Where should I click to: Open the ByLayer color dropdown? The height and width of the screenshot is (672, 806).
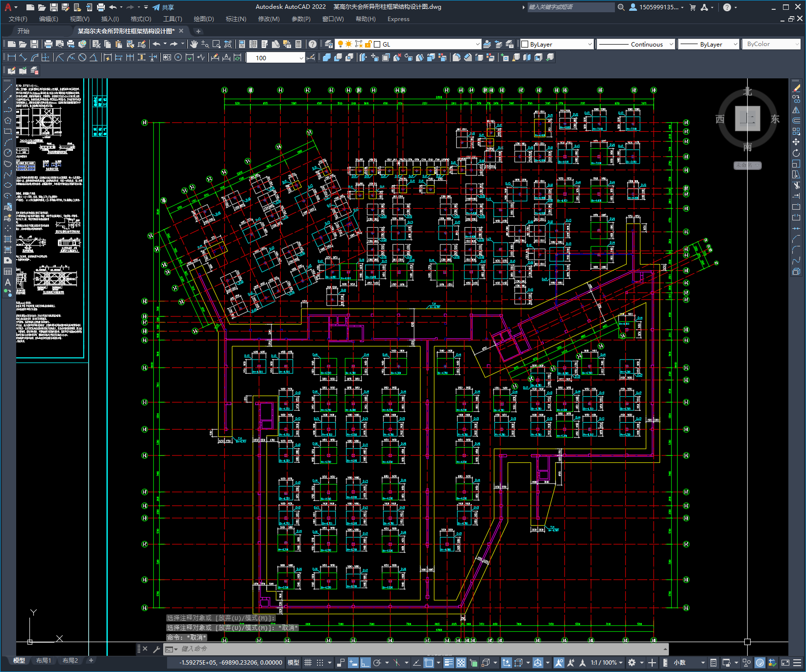[x=557, y=44]
